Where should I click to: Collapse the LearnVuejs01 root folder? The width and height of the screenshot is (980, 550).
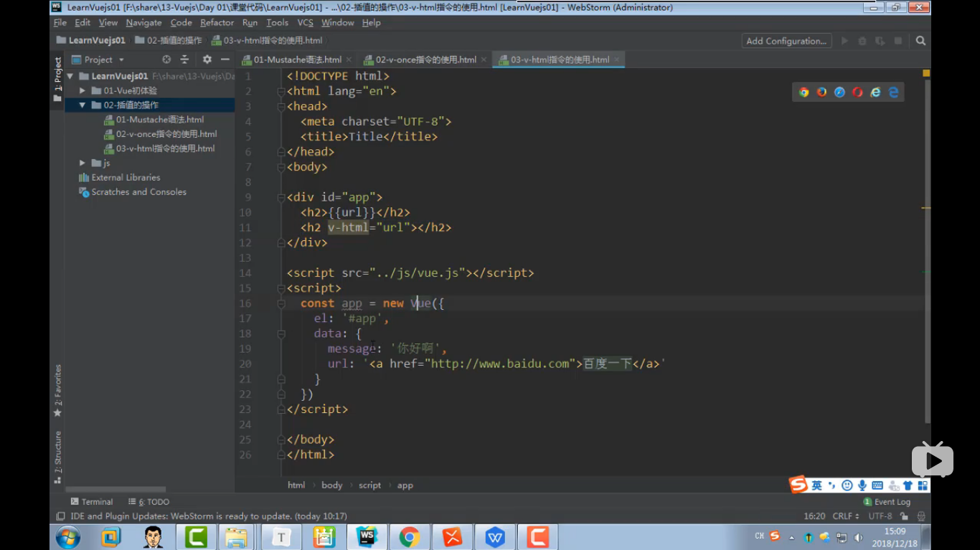[x=70, y=76]
